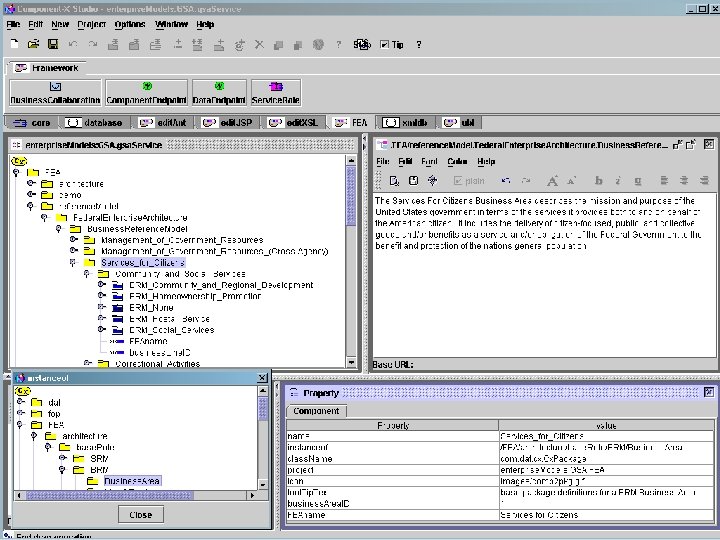Click the className value cell
The height and width of the screenshot is (540, 720).
point(606,458)
